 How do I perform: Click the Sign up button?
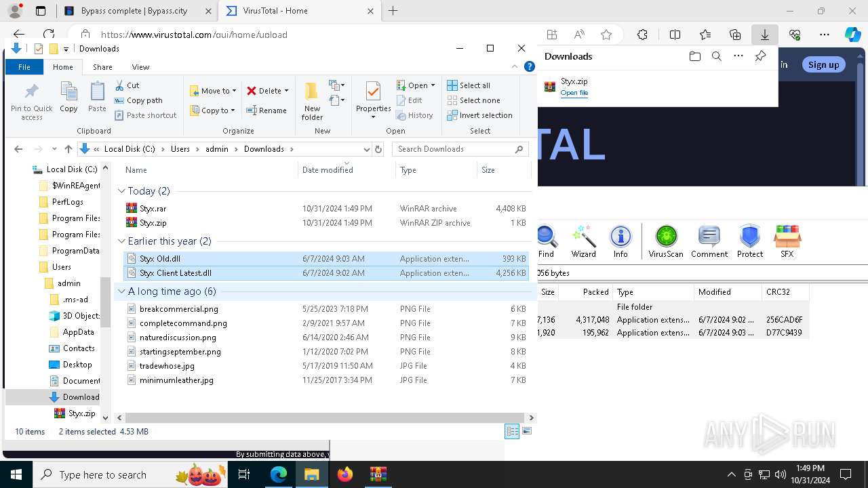click(823, 64)
